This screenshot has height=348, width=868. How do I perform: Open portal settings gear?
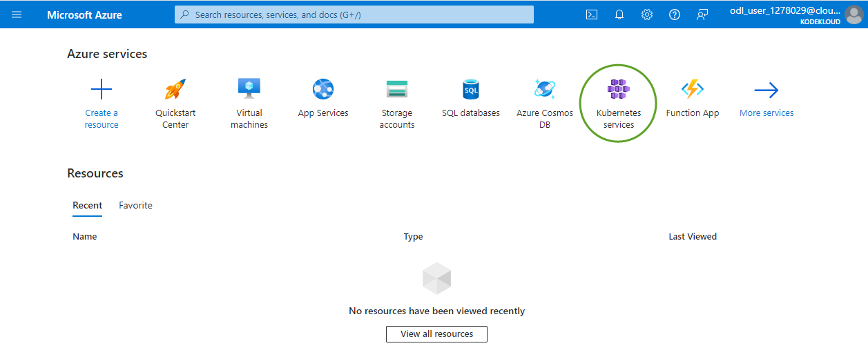click(x=647, y=14)
